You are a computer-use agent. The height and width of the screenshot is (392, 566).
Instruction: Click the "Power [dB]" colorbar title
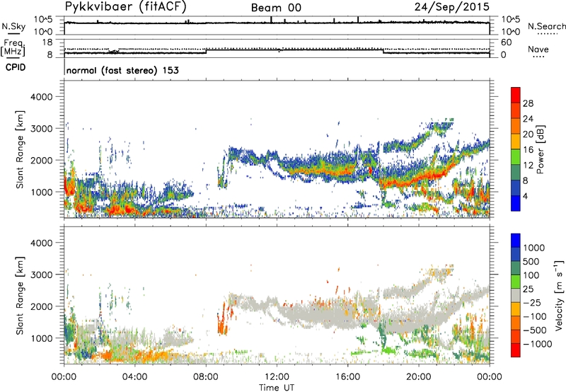click(540, 149)
